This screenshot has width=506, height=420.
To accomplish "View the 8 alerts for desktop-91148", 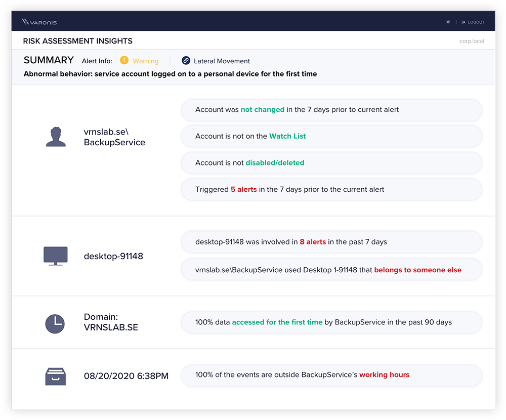I will pyautogui.click(x=312, y=242).
